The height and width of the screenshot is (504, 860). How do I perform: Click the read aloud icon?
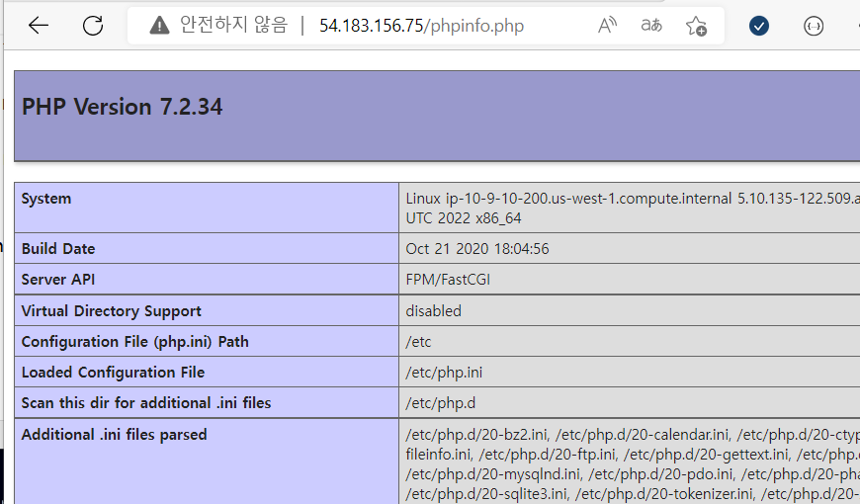(607, 26)
